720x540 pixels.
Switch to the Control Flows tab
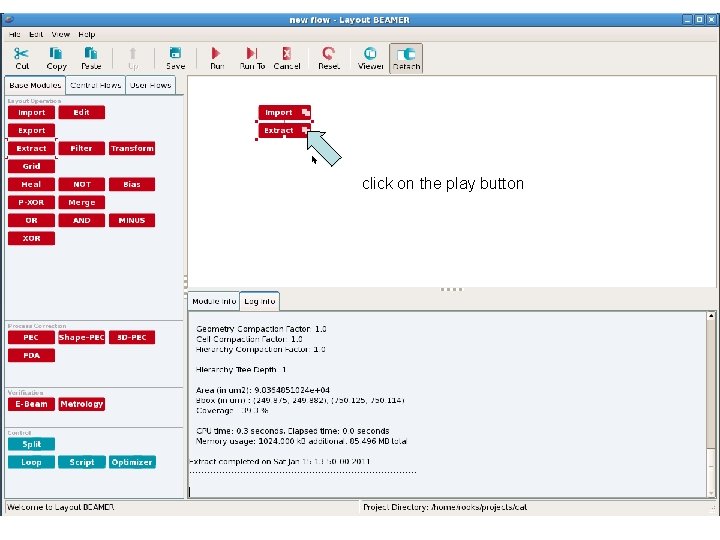pyautogui.click(x=96, y=85)
